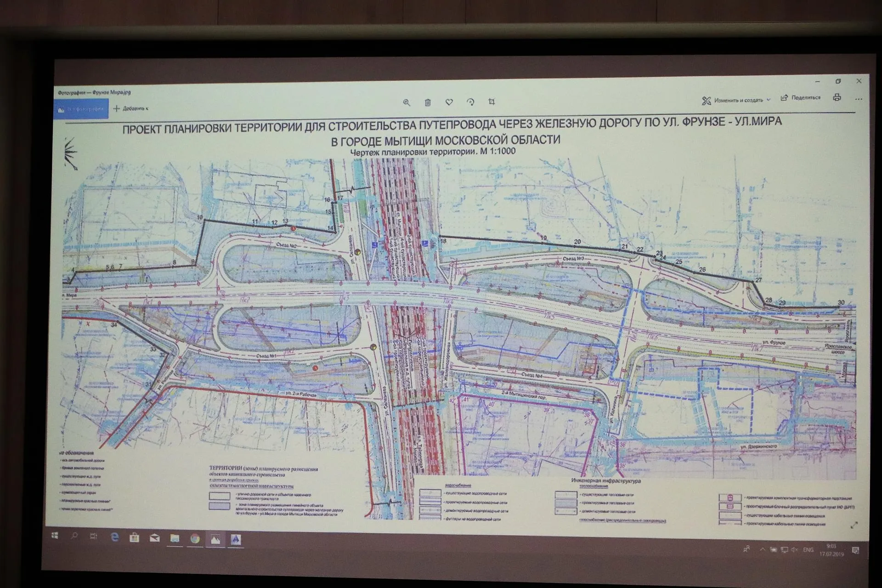
Task: Rotate the image using the rotate icon
Action: click(x=470, y=102)
